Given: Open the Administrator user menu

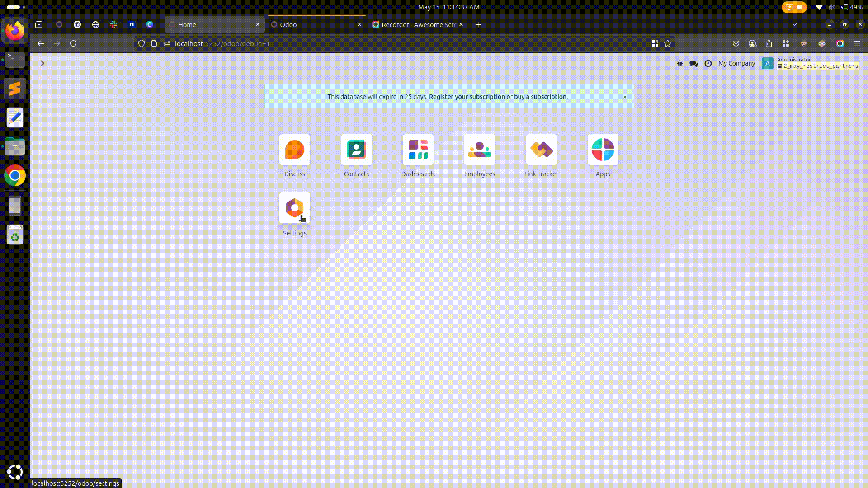Looking at the screenshot, I should pyautogui.click(x=810, y=63).
